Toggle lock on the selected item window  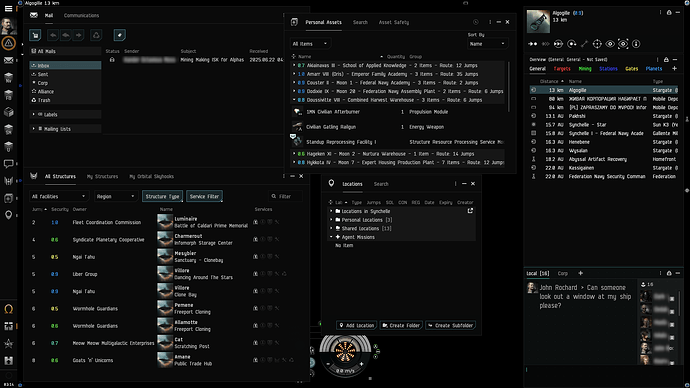click(x=669, y=13)
